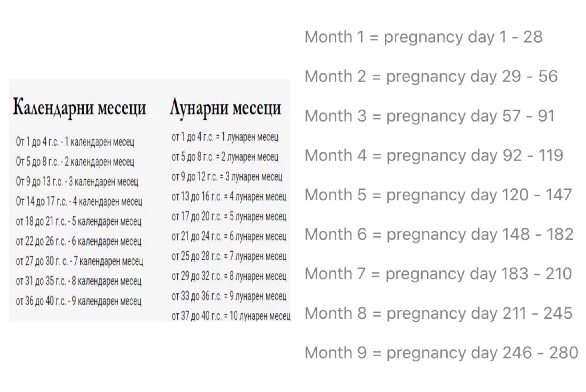Select the 'от 18 до 21 г.с. - 5 календарен месец' row

79,221
